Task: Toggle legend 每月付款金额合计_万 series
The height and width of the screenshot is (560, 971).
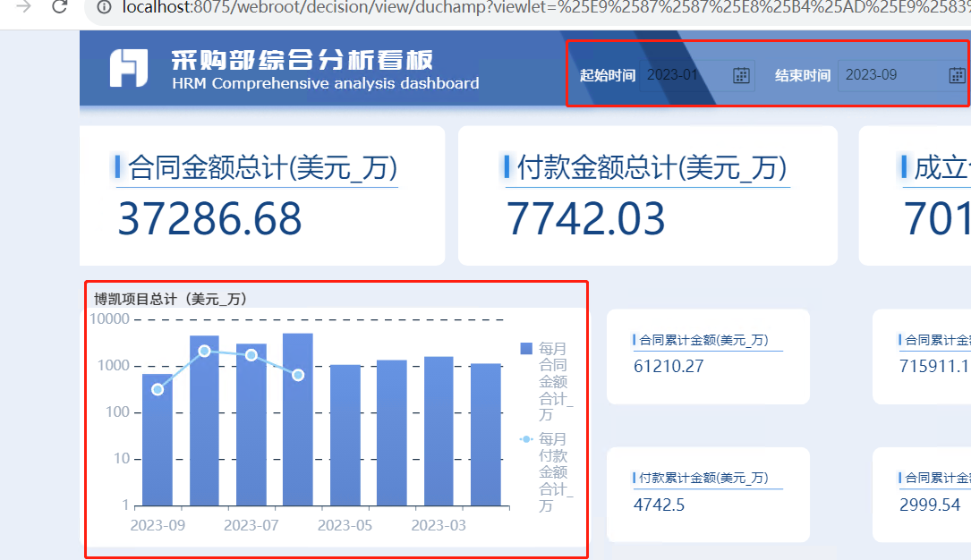Action: [x=546, y=471]
